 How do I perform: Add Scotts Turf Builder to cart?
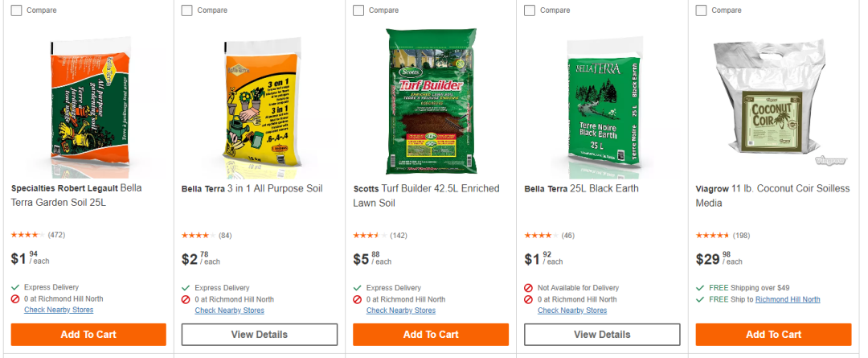pyautogui.click(x=431, y=335)
